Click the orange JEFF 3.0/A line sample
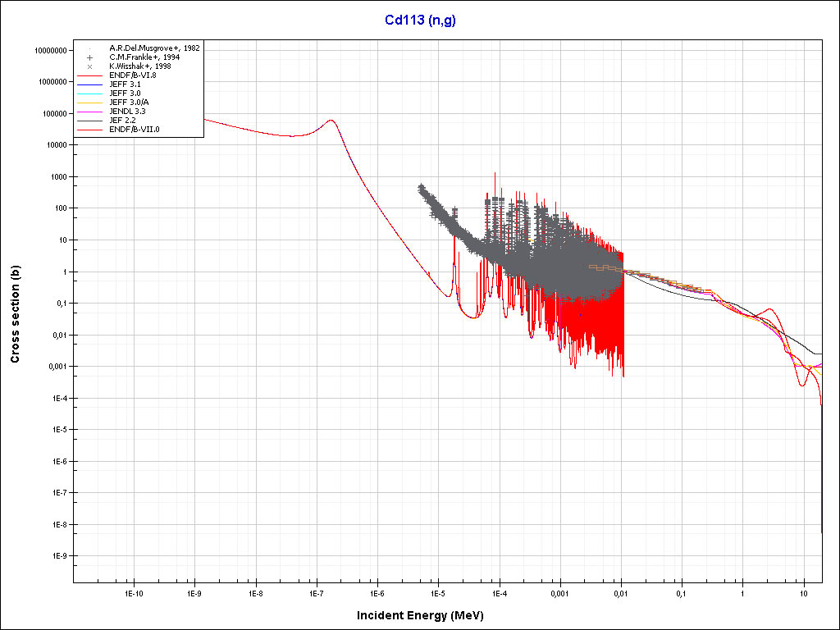Screen dimensions: 840x630 point(89,103)
